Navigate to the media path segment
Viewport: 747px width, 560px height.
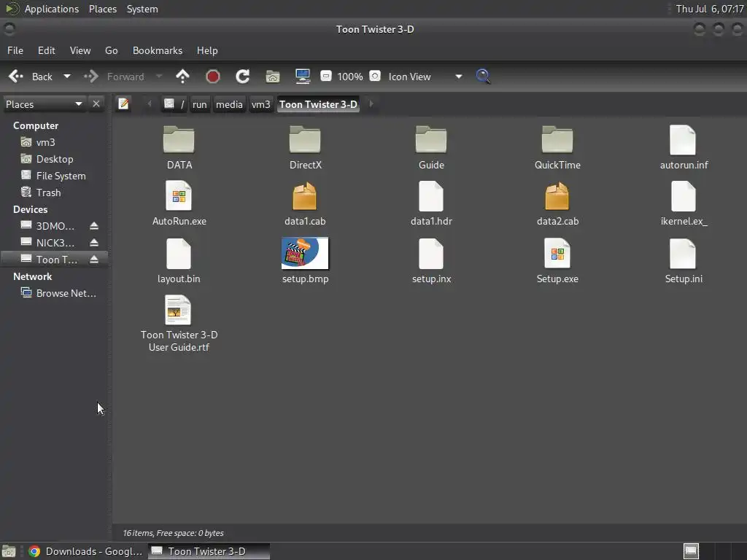229,104
